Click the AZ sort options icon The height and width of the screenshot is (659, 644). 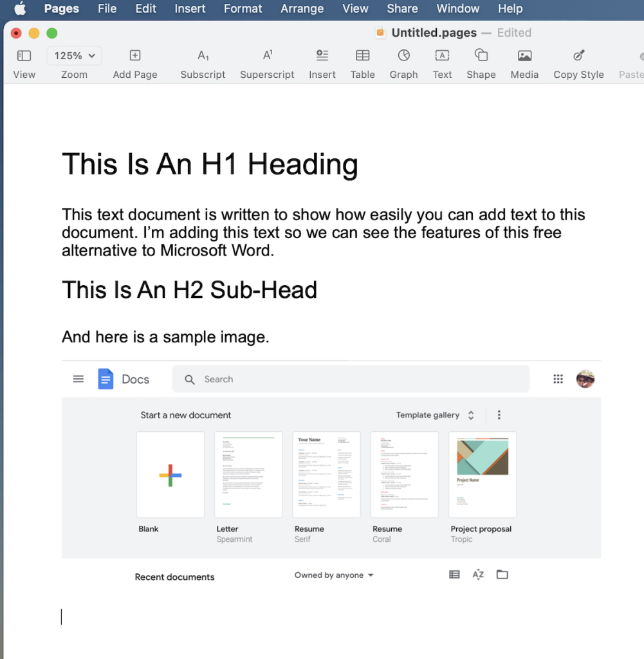(x=478, y=575)
